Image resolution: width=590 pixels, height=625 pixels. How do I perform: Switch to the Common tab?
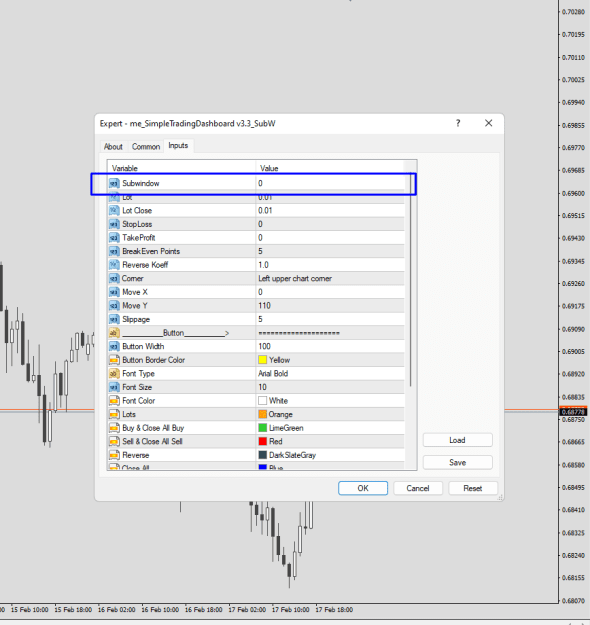pos(146,147)
